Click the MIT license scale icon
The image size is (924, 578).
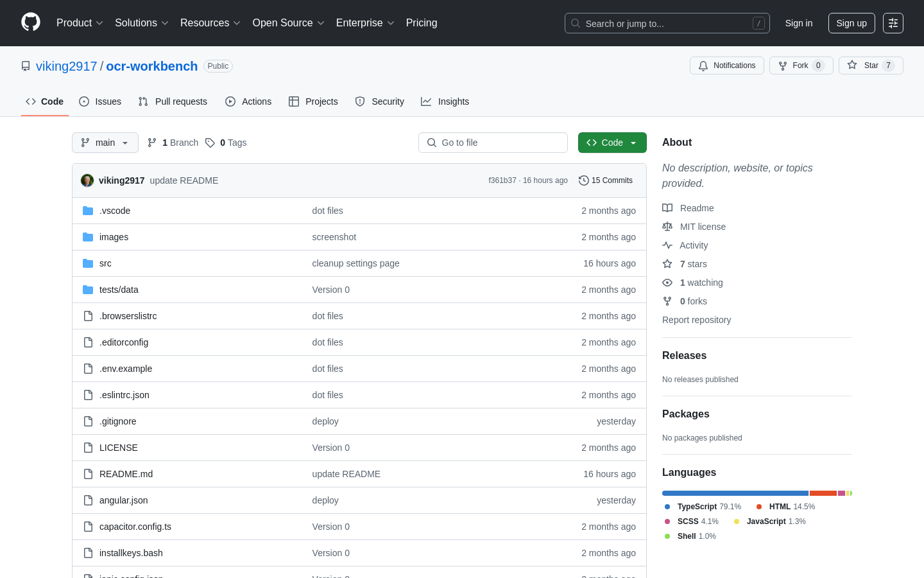pos(667,227)
